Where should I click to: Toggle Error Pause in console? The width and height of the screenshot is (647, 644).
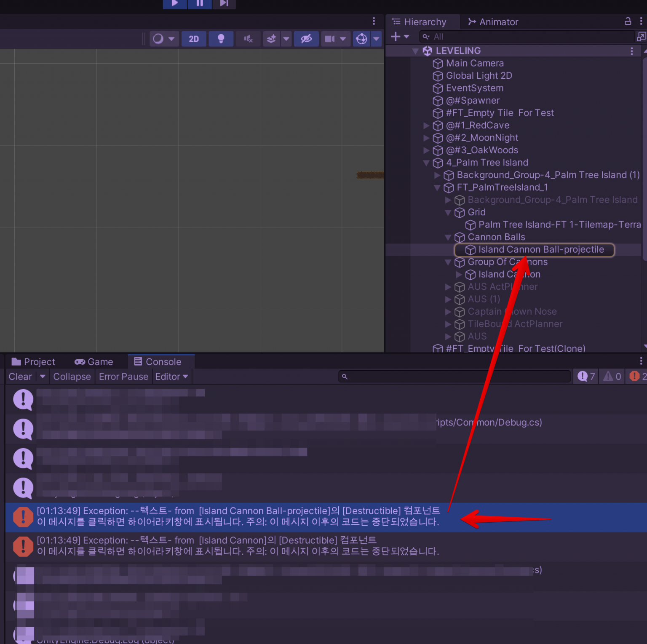point(123,377)
